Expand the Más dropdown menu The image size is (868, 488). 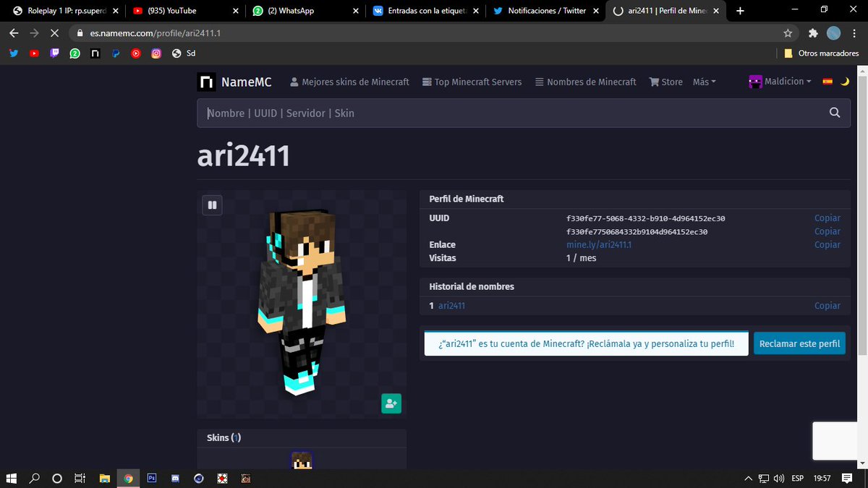click(x=704, y=82)
